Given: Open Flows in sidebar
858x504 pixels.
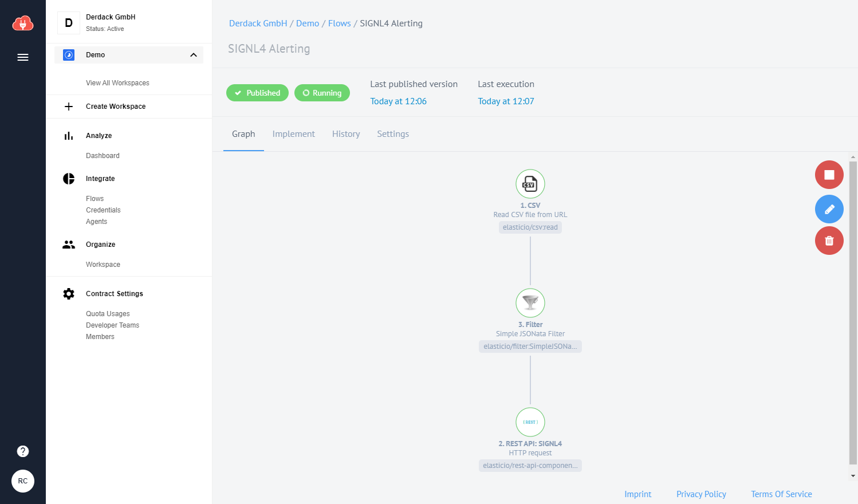Looking at the screenshot, I should 95,199.
